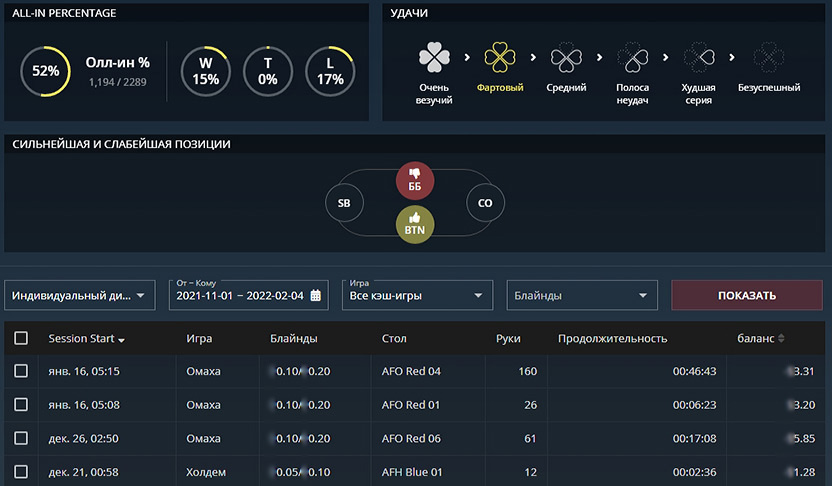Check the янв. 16, 05:15 session row

tap(21, 371)
